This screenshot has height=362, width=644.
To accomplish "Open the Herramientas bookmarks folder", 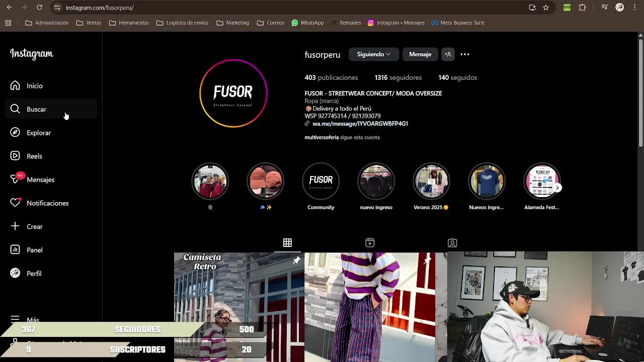I will pyautogui.click(x=129, y=23).
